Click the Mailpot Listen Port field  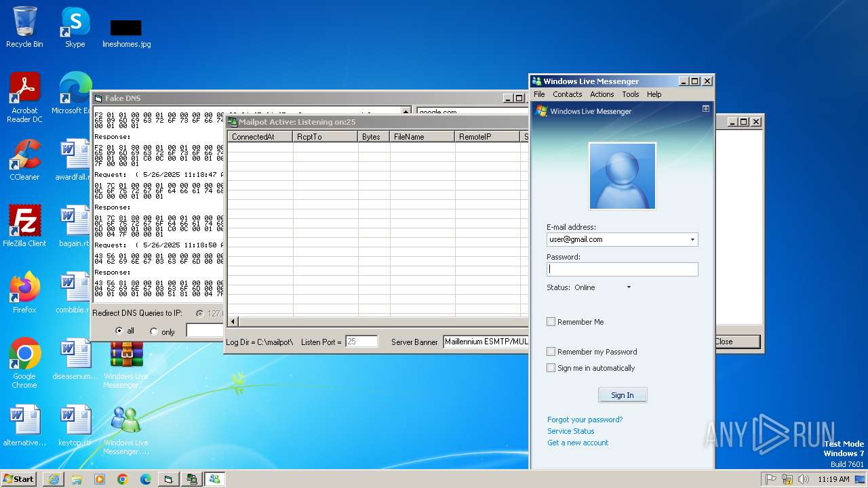[x=361, y=342]
